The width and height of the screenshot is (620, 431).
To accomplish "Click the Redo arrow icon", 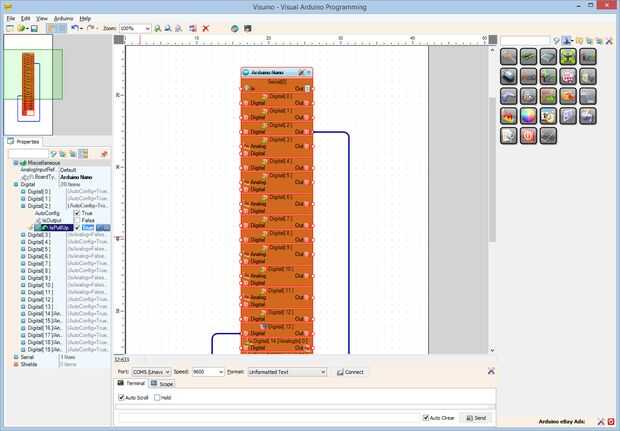I will 90,28.
